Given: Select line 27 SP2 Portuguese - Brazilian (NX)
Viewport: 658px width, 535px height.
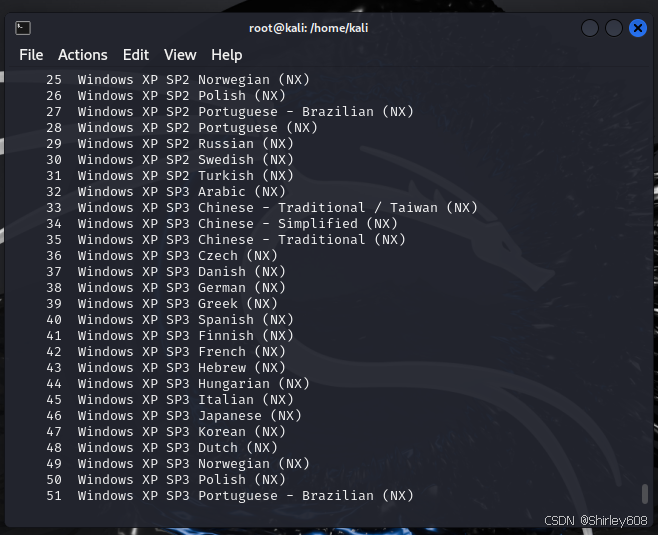Looking at the screenshot, I should click(x=230, y=112).
